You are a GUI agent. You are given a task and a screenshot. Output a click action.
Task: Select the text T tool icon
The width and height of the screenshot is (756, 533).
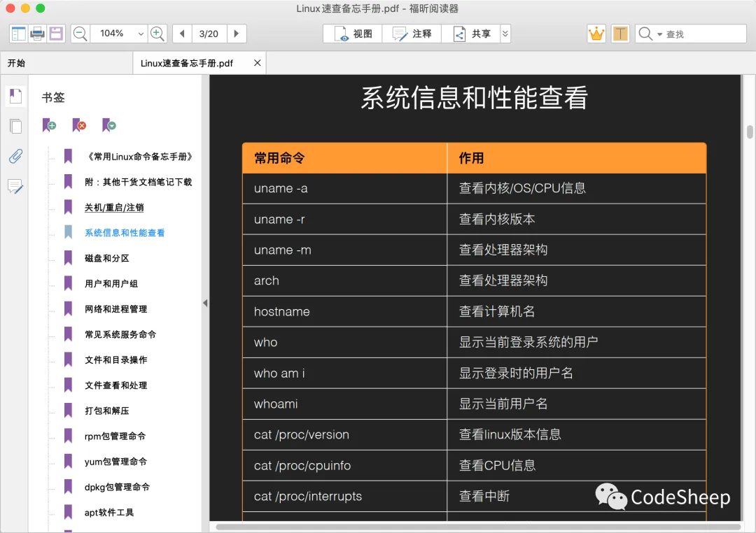coord(620,34)
